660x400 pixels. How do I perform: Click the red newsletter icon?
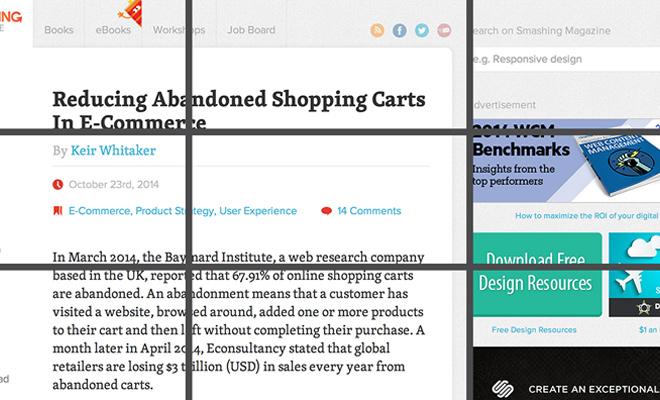(x=444, y=30)
